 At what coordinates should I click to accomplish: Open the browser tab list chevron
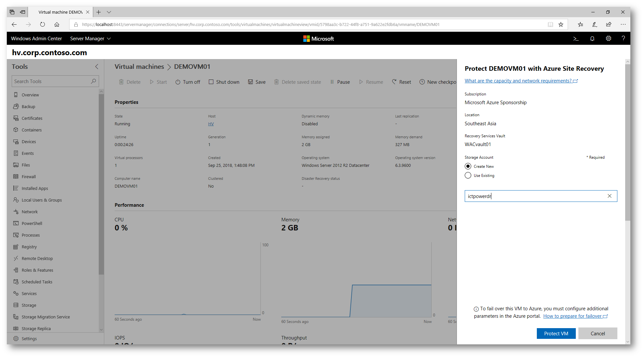click(x=109, y=12)
